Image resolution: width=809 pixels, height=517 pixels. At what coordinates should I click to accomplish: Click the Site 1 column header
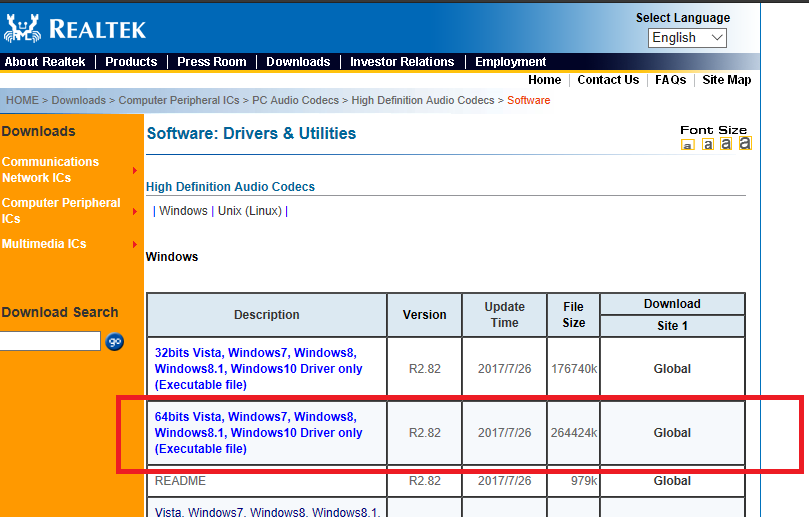[672, 326]
